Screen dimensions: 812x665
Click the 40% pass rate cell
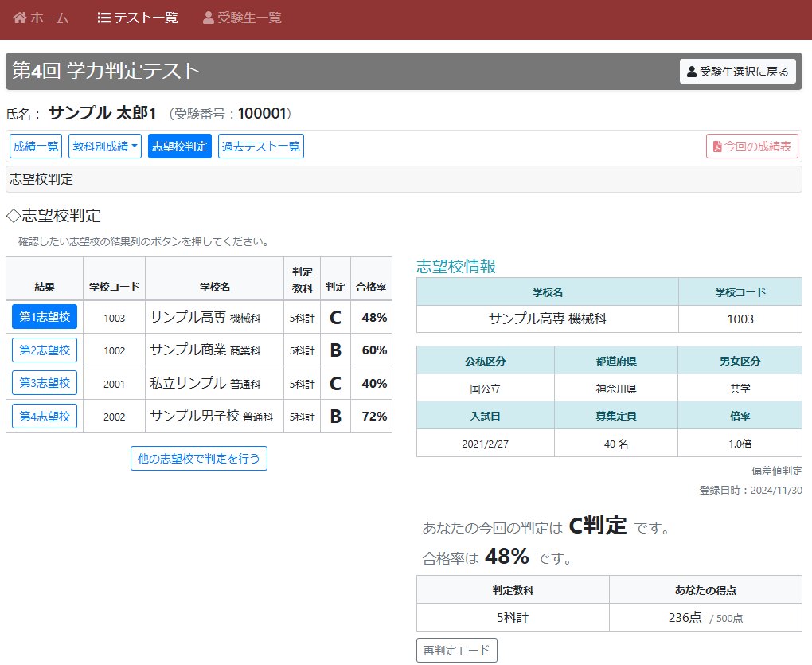click(372, 383)
